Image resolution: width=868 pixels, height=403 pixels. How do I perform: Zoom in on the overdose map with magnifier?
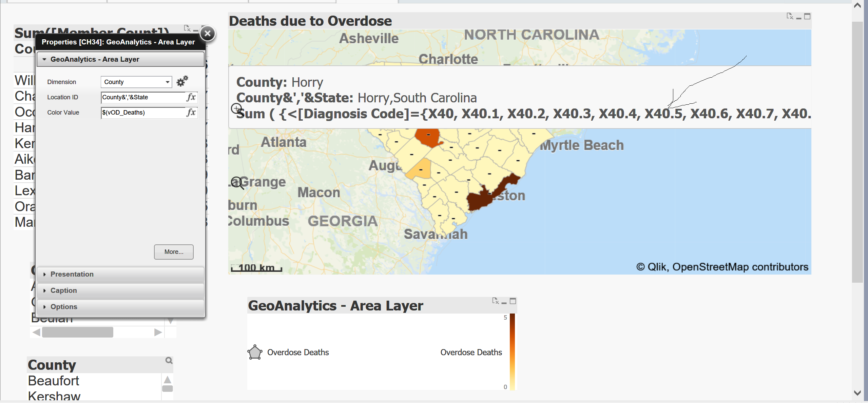(236, 108)
